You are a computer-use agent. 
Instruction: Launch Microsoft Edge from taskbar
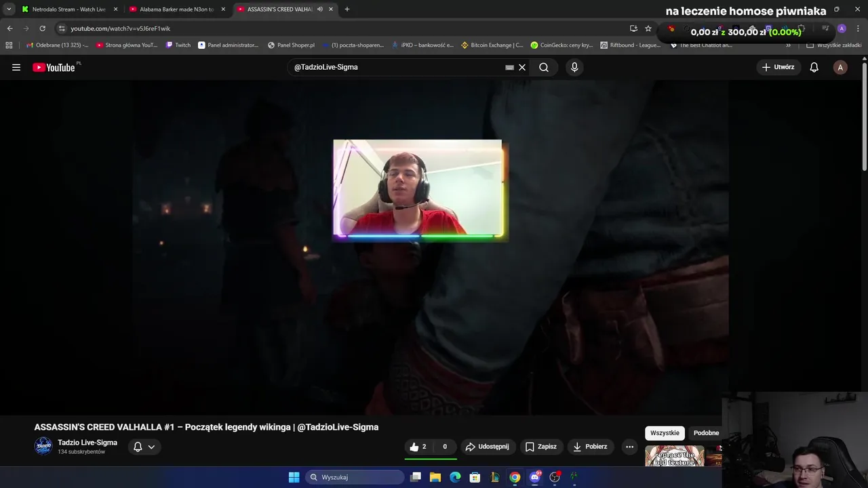tap(455, 477)
